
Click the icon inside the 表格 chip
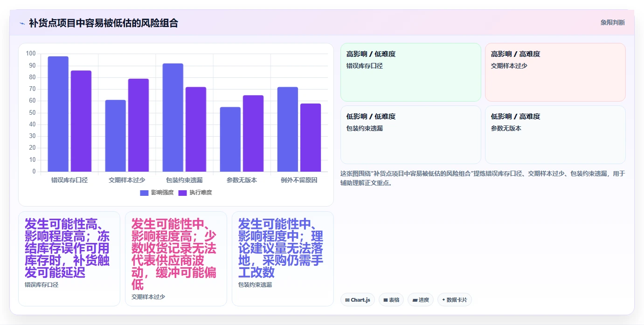click(386, 300)
